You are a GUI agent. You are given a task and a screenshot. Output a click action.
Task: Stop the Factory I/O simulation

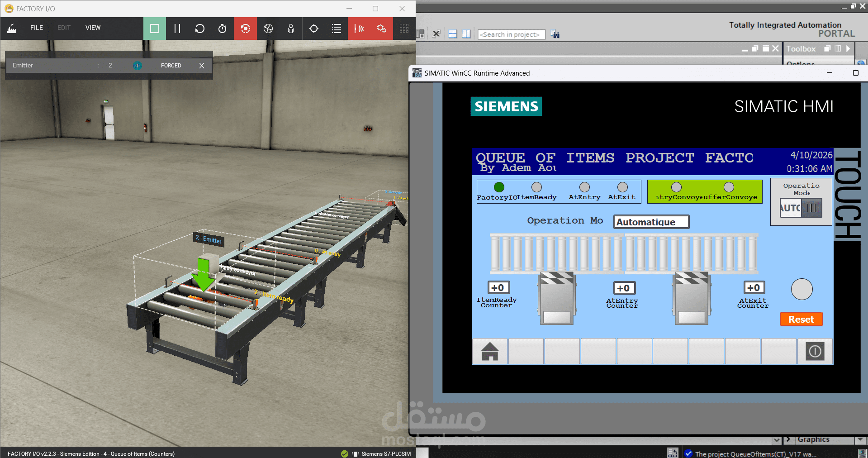coord(155,29)
